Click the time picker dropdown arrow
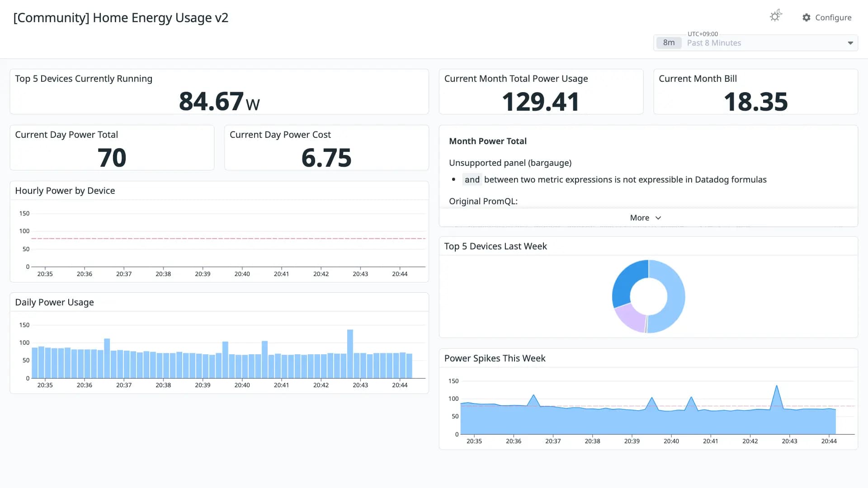 850,43
